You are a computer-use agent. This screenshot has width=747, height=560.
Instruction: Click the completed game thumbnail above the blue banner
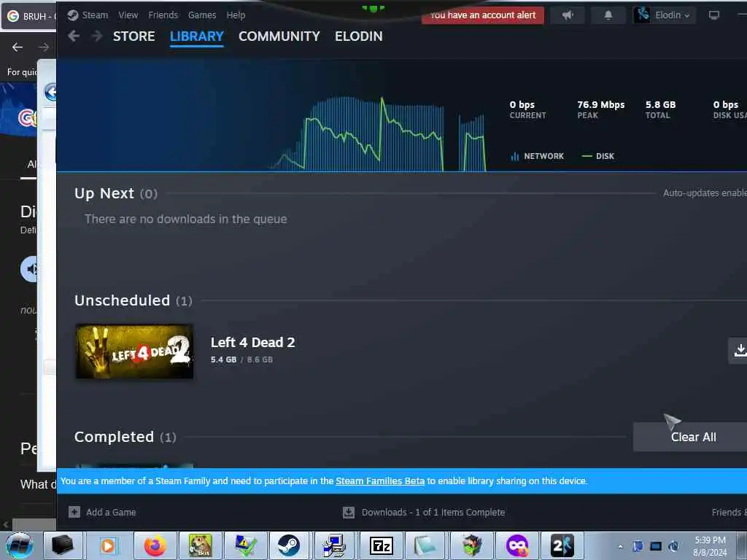tap(134, 465)
